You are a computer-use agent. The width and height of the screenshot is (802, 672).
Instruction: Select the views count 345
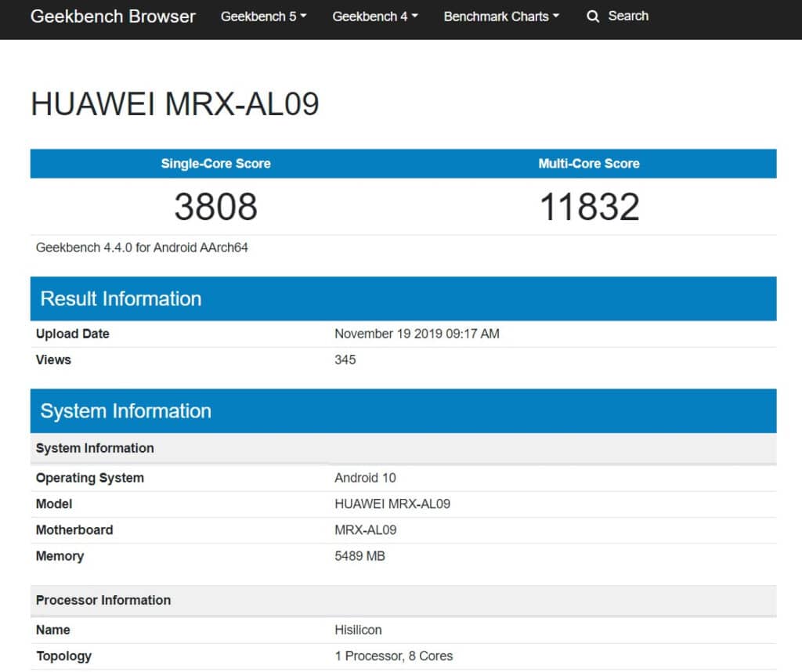point(345,360)
